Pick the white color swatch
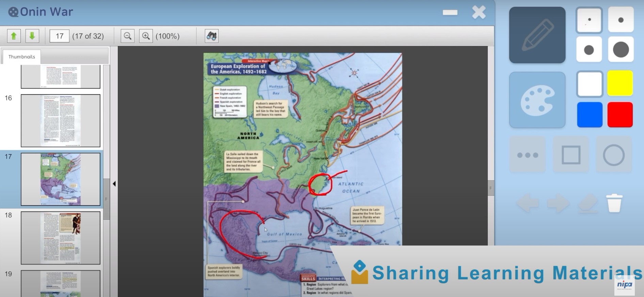The height and width of the screenshot is (297, 644). 590,84
